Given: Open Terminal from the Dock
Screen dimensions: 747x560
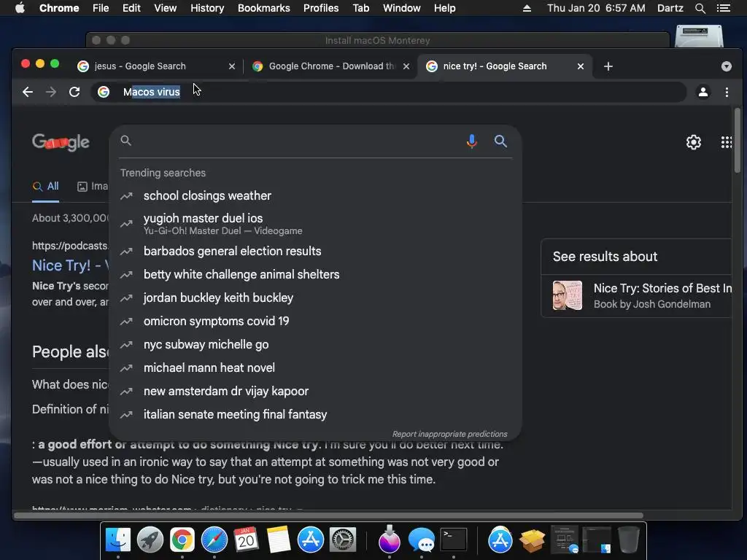Looking at the screenshot, I should pyautogui.click(x=453, y=540).
